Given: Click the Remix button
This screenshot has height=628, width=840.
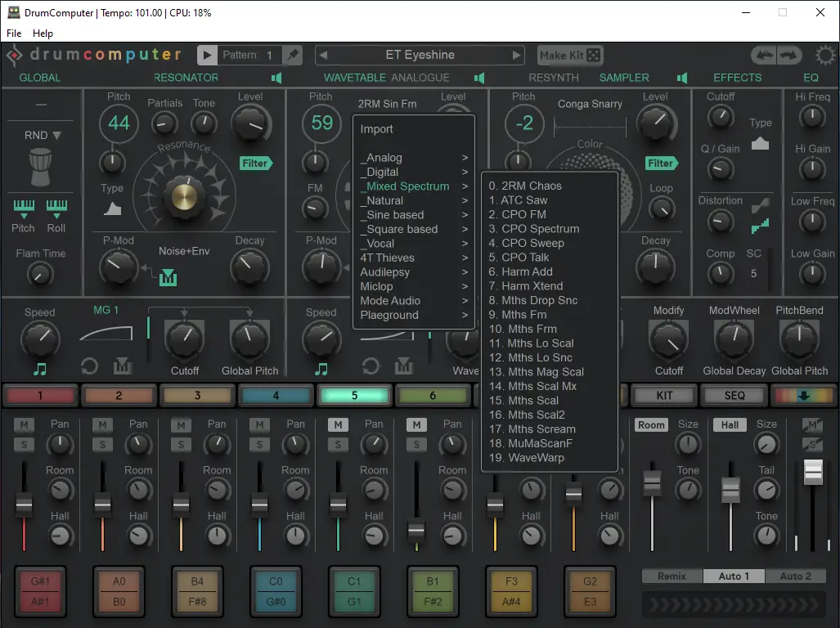Looking at the screenshot, I should click(671, 576).
